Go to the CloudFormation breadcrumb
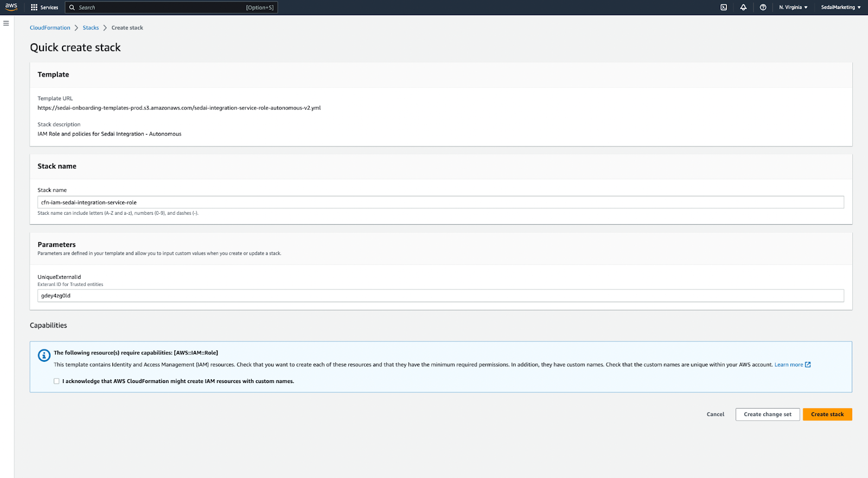Viewport: 868px width, 478px height. 50,28
